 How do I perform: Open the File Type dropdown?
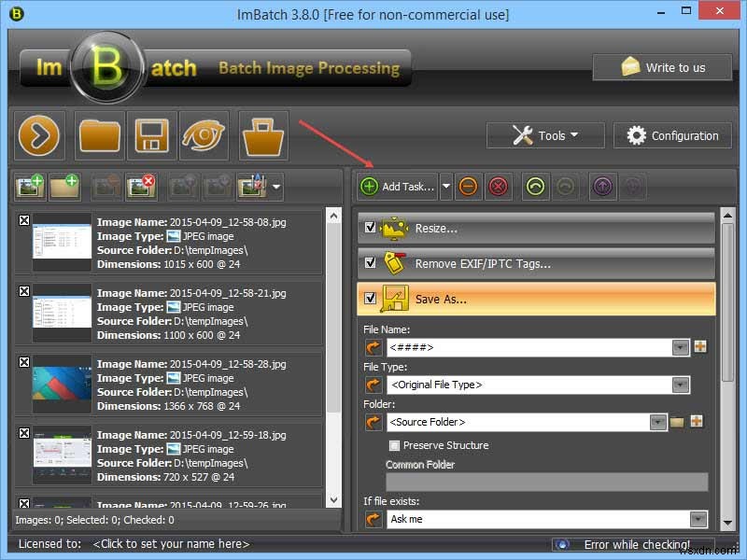tap(681, 385)
